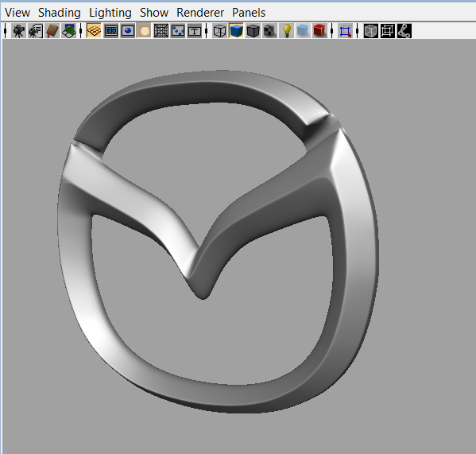Image resolution: width=476 pixels, height=454 pixels.
Task: Toggle the X-Ray Joints icon
Action: point(404,31)
